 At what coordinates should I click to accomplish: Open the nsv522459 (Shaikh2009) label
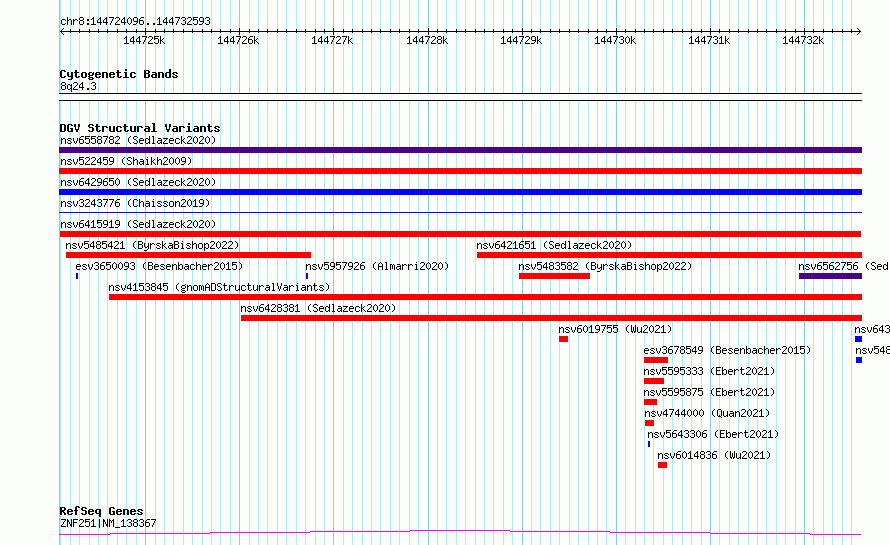(x=126, y=161)
